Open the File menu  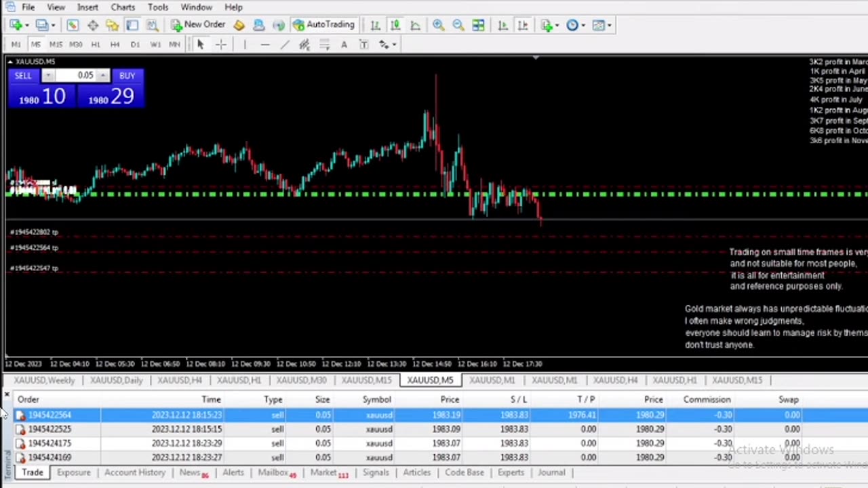28,7
